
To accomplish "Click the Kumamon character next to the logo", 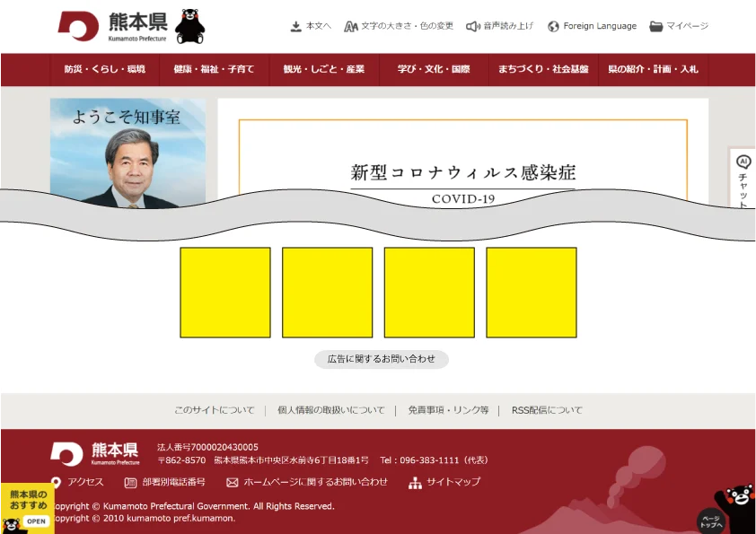I will (191, 27).
